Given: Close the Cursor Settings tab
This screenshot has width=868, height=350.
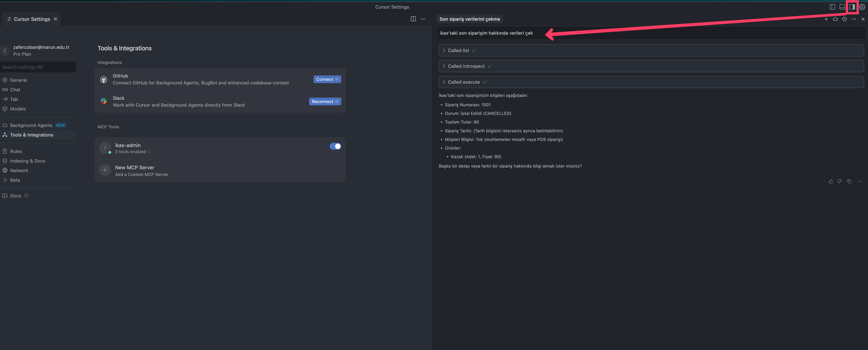Looking at the screenshot, I should tap(56, 19).
